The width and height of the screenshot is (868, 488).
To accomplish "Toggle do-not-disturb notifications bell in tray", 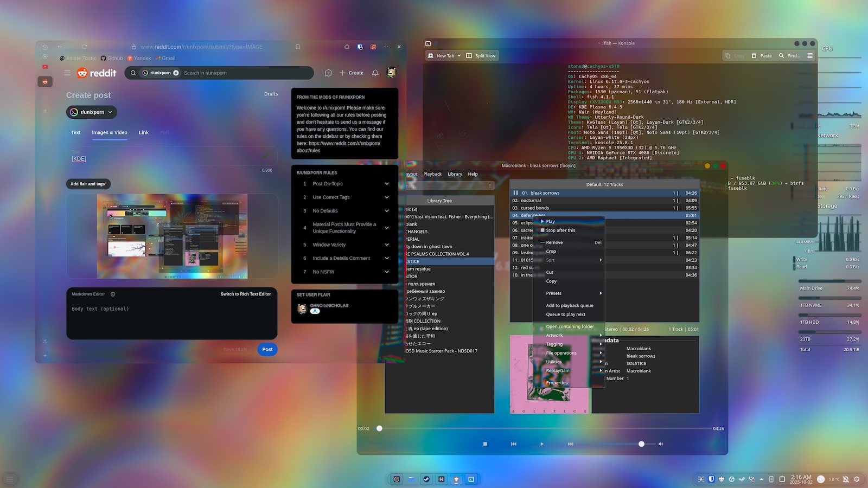I will (x=845, y=479).
